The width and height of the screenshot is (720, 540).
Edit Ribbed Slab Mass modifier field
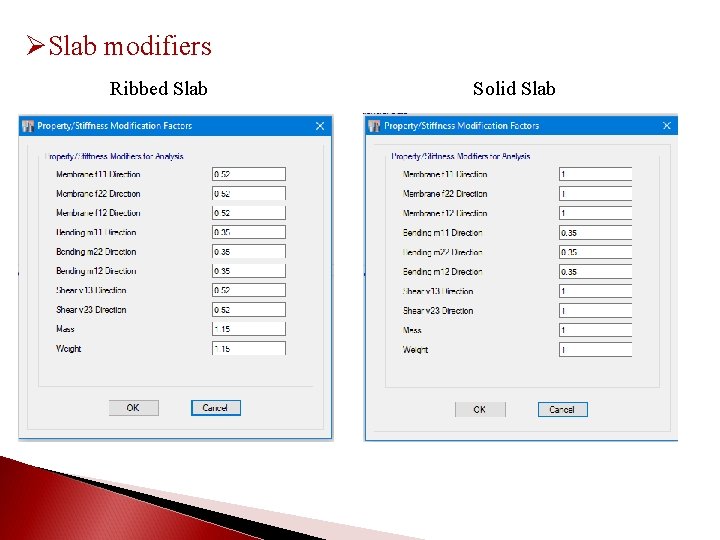[249, 329]
